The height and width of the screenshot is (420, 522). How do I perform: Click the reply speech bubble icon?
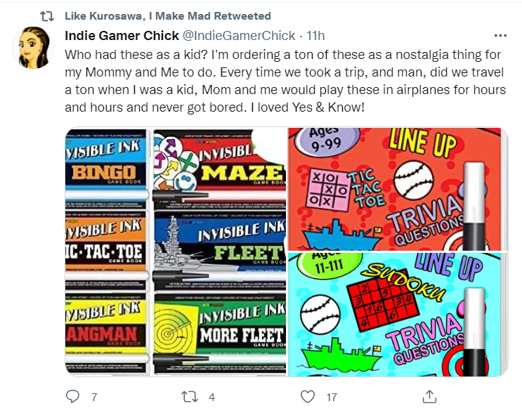[73, 397]
